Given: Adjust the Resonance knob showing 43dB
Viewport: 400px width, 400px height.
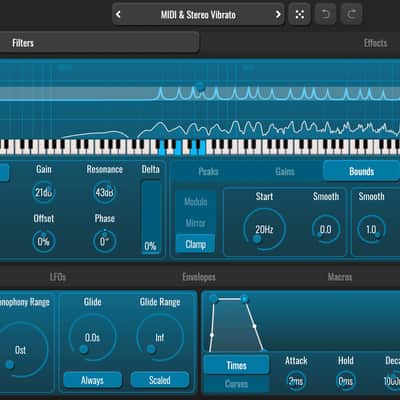Looking at the screenshot, I should pos(104,192).
